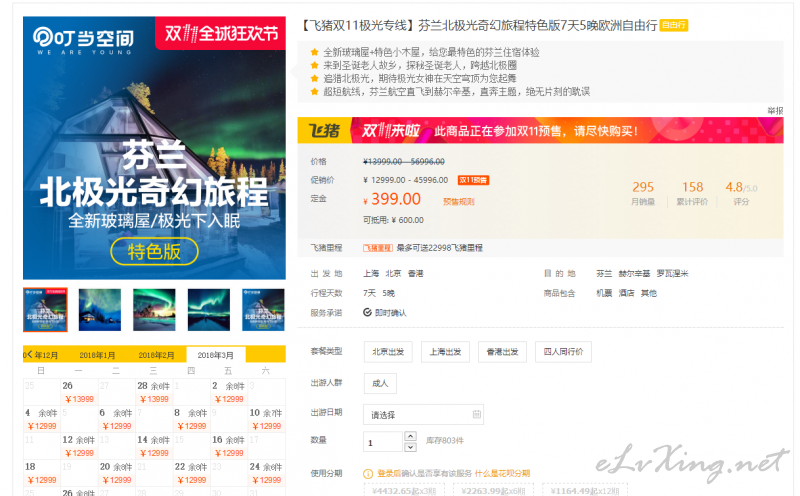
Task: Click the deposit price ¥399.00
Action: [x=392, y=199]
